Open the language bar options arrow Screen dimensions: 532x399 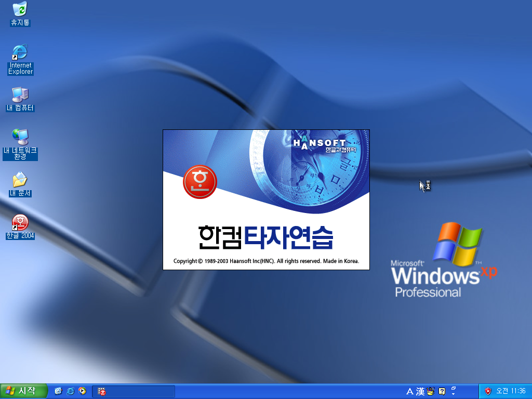tap(454, 395)
